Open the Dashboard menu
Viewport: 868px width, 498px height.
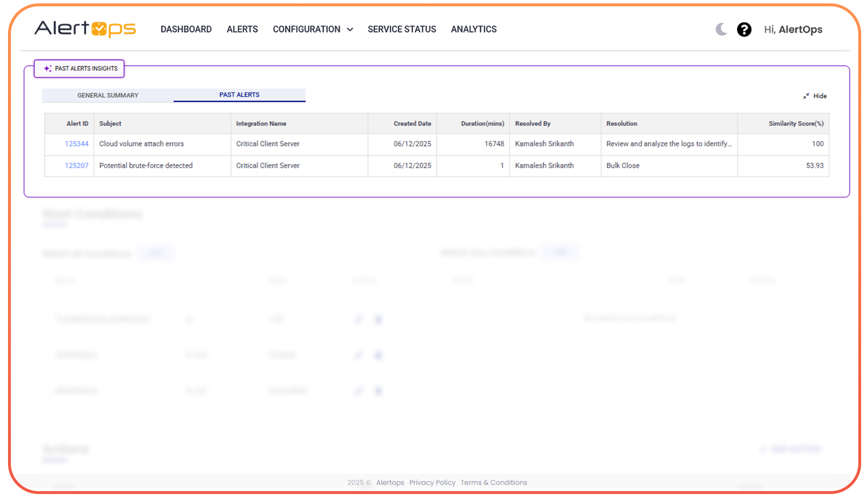186,29
